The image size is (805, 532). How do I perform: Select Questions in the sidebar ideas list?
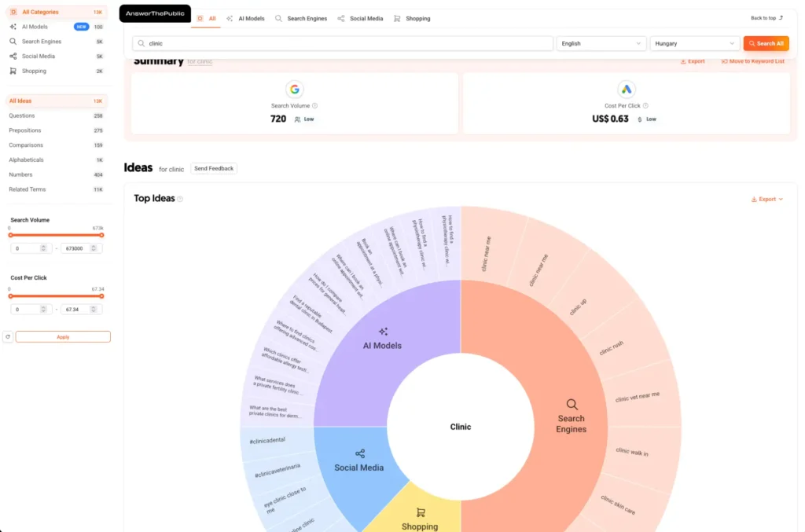coord(22,116)
